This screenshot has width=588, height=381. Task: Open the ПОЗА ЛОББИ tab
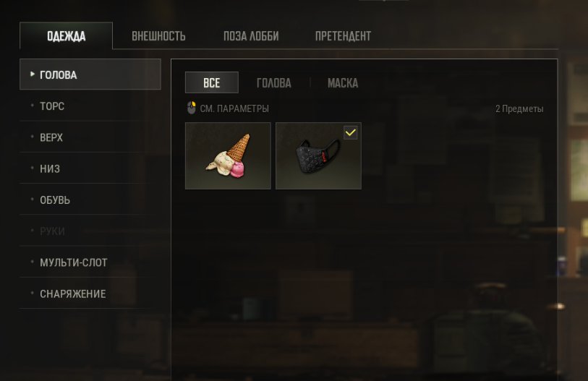coord(251,36)
